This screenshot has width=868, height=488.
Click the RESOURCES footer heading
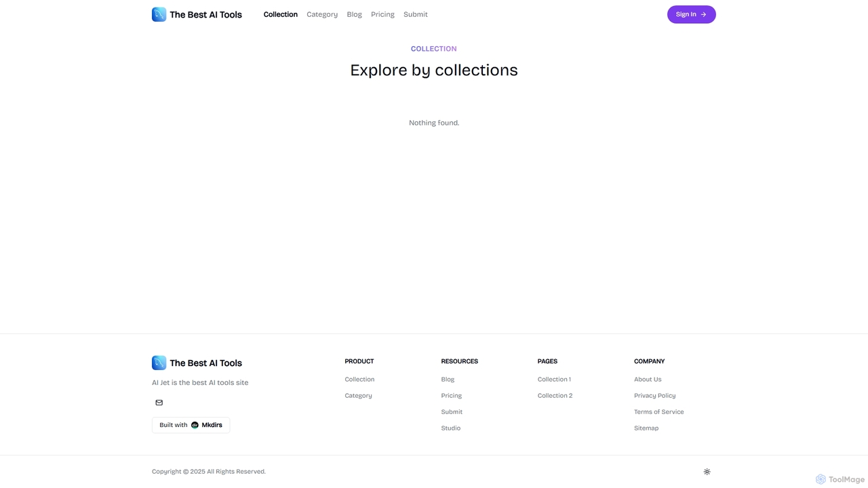[459, 361]
